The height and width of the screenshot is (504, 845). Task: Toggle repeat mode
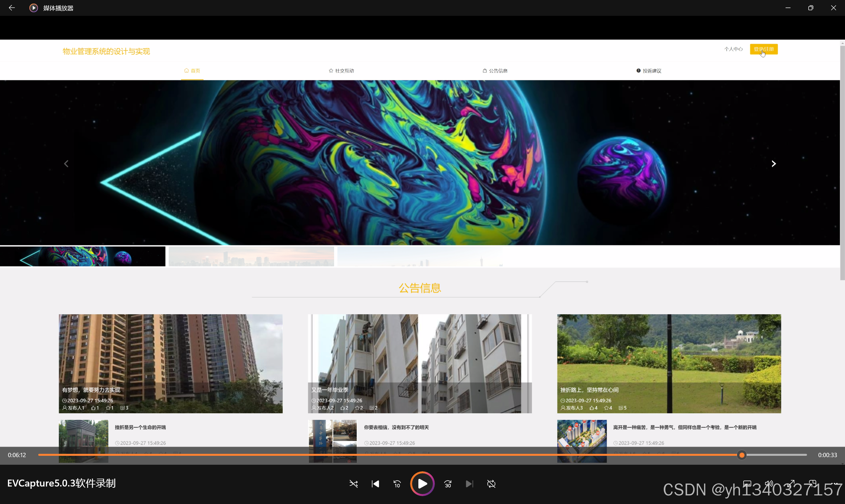pyautogui.click(x=491, y=484)
